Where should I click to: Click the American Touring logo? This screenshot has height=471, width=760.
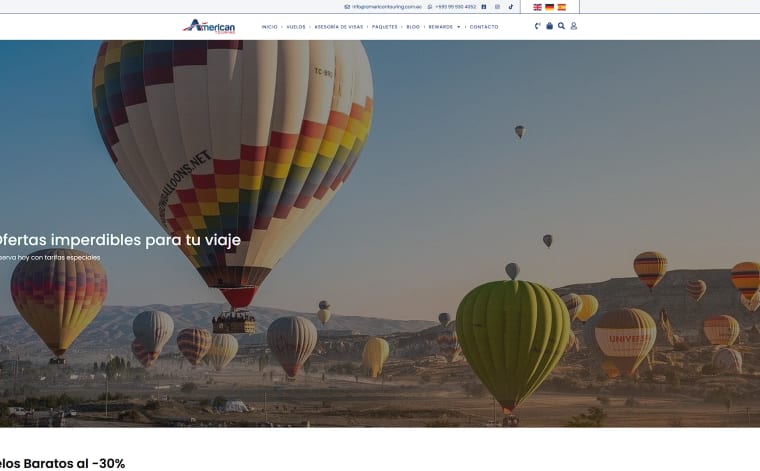click(x=209, y=26)
